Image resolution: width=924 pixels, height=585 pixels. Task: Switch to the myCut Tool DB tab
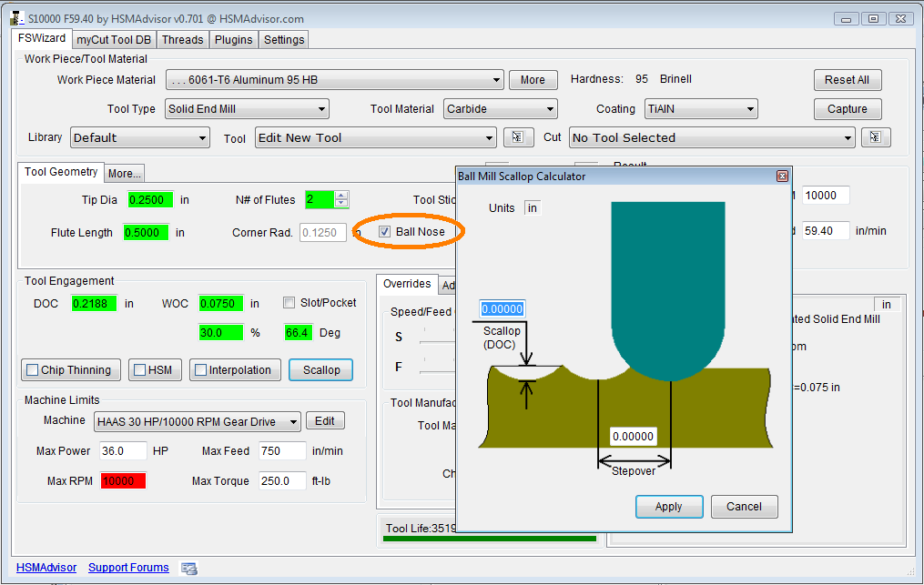pos(113,39)
